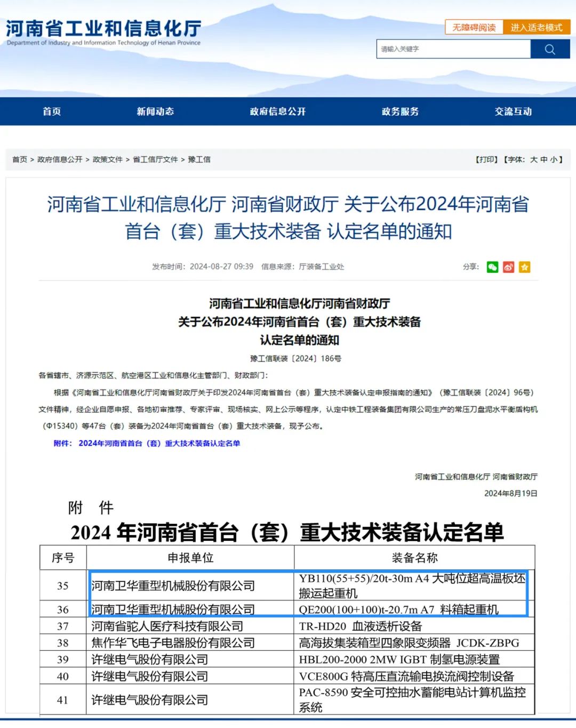Viewport: 576px width, 728px height.
Task: Click serial number 41 in the table
Action: (63, 700)
